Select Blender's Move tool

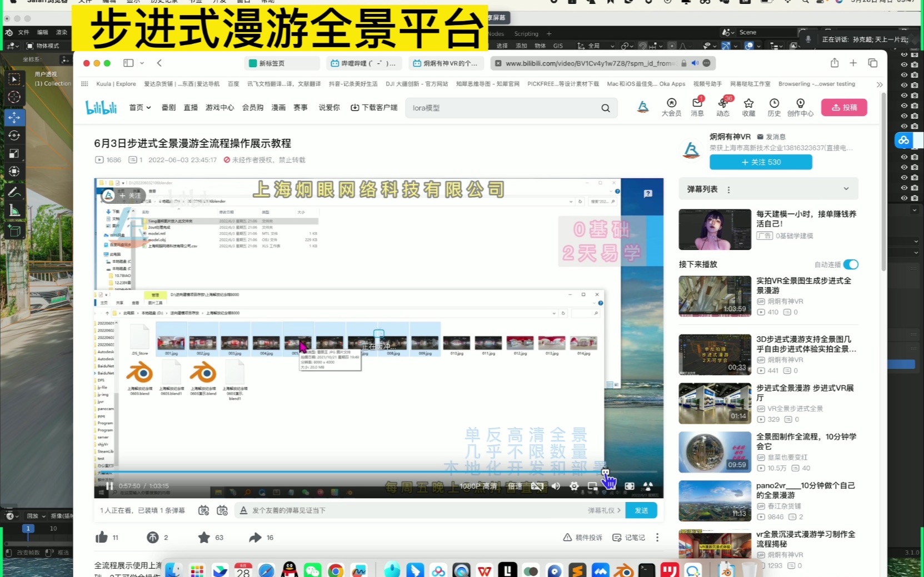point(14,117)
